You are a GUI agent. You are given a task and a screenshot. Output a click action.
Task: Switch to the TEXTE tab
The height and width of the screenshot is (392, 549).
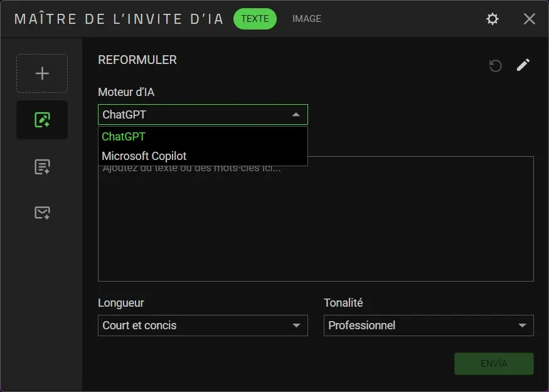(255, 19)
